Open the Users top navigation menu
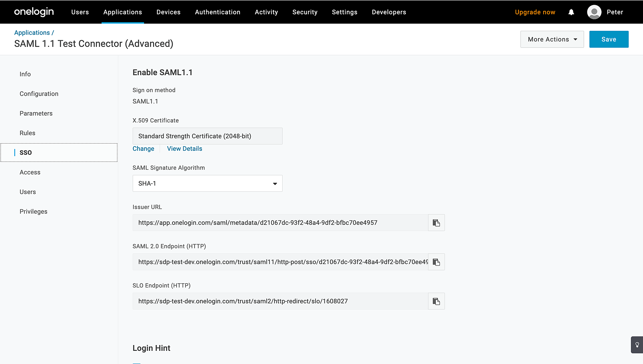This screenshot has width=643, height=364. click(80, 12)
